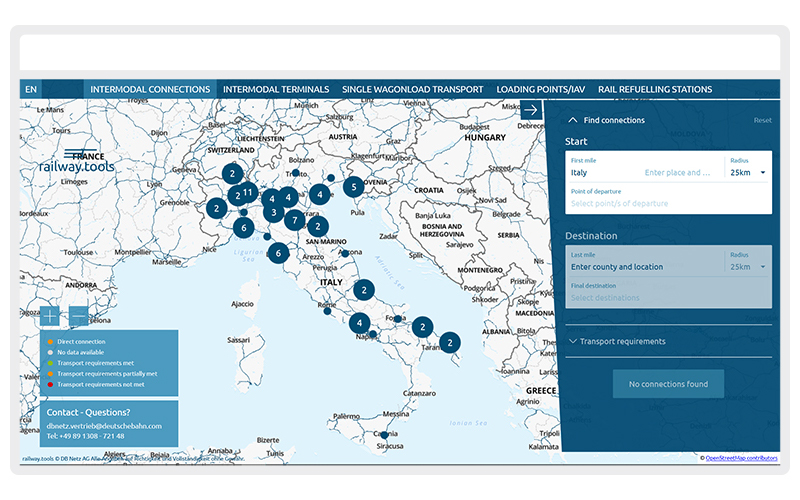Click the zoom in plus button
The image size is (800, 500).
(50, 316)
